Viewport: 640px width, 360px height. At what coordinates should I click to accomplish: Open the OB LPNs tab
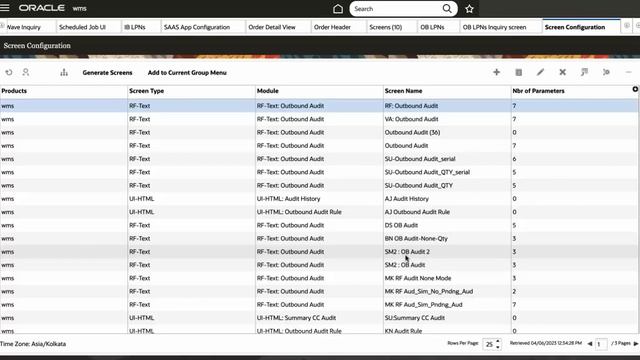[x=432, y=27]
